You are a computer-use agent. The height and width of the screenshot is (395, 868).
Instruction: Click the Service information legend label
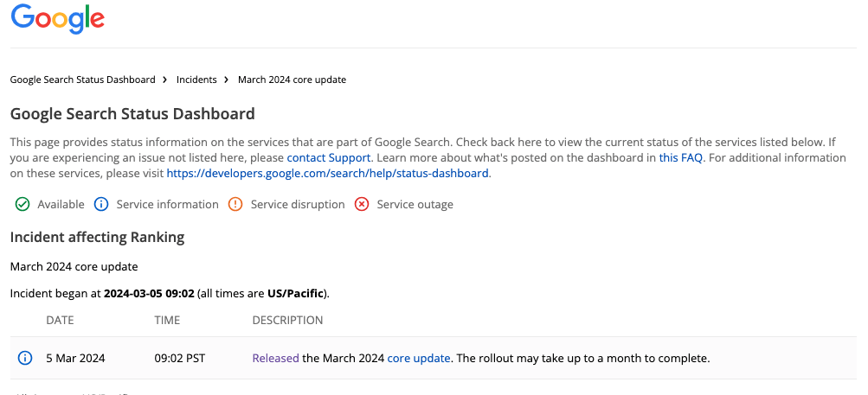point(167,205)
